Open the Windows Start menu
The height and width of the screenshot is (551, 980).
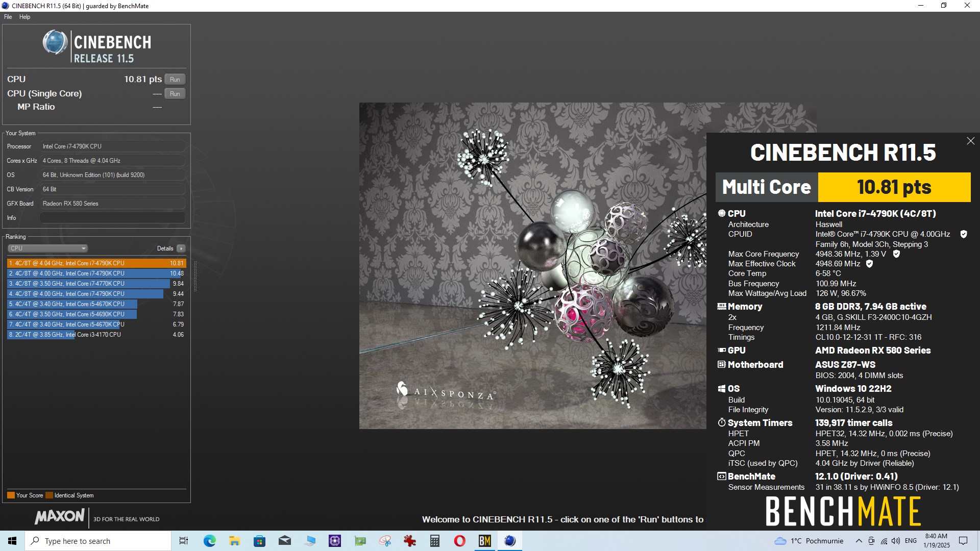click(12, 541)
